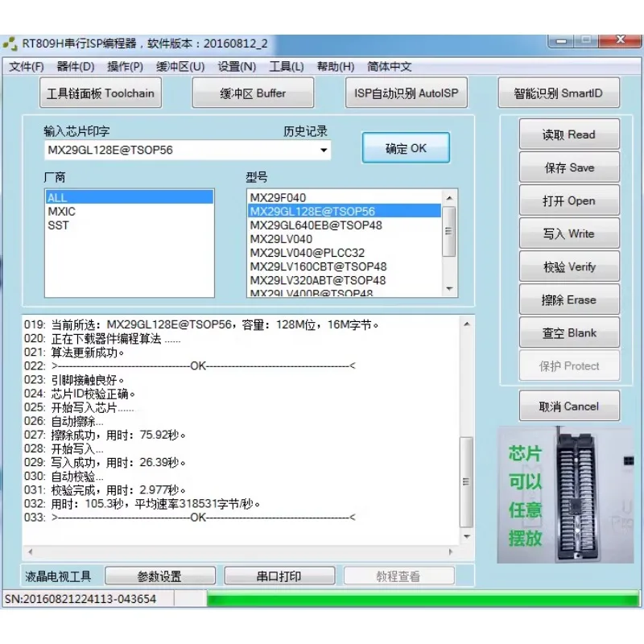
Task: Click log line 019 current selection
Action: click(201, 325)
